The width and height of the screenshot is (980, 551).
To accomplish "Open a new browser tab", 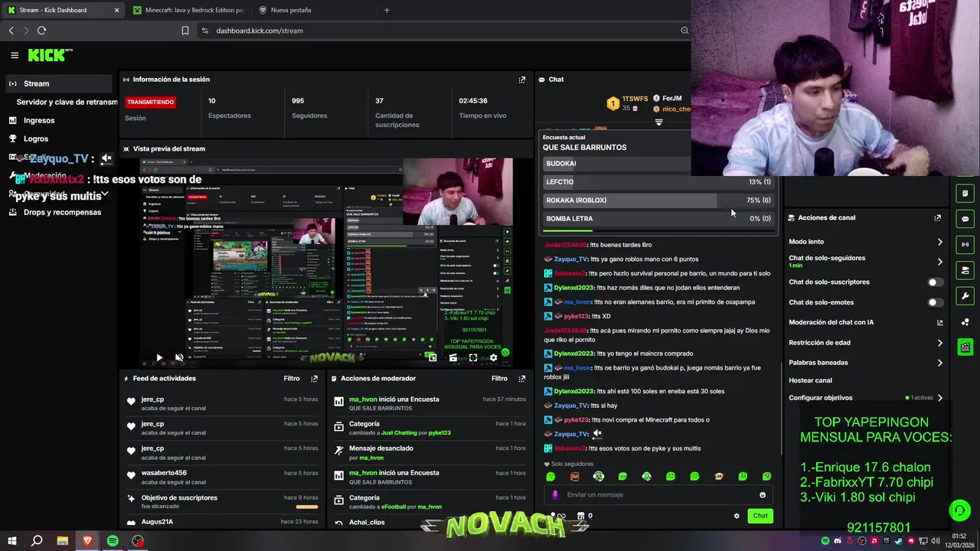I will pyautogui.click(x=387, y=10).
